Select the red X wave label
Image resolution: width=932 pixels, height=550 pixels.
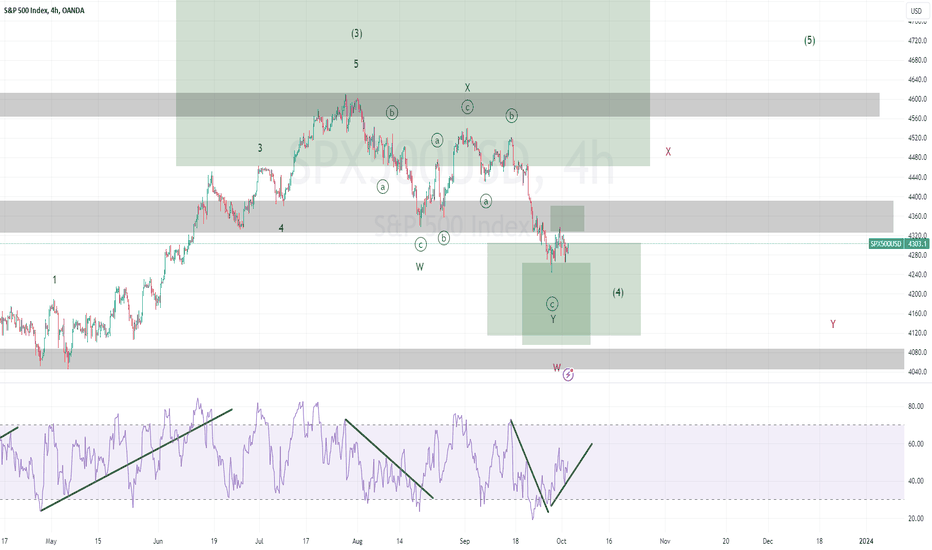click(668, 152)
